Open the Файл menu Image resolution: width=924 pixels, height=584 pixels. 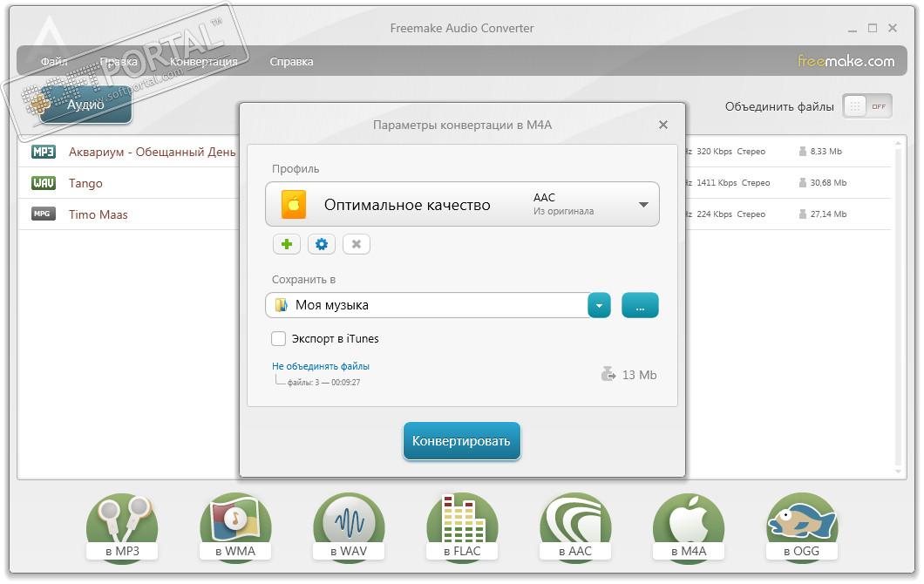click(54, 61)
